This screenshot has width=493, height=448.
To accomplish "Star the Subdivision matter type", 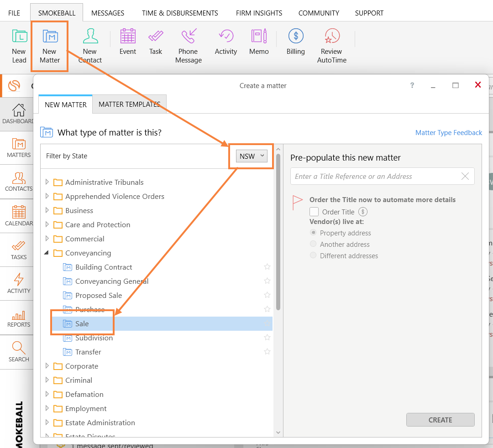I will click(x=267, y=338).
